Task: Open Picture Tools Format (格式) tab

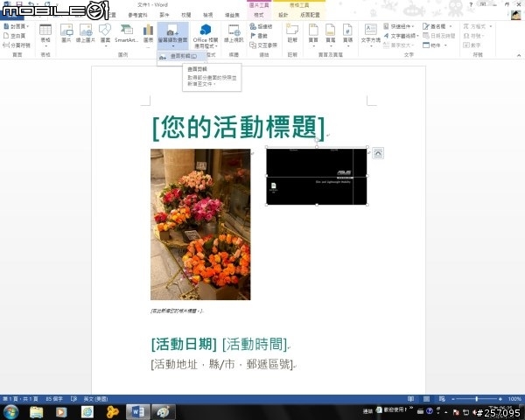Action: [x=258, y=15]
